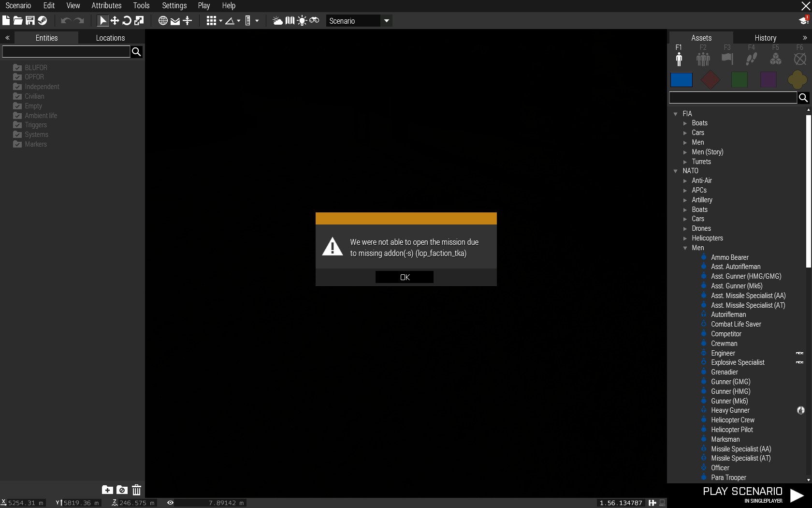The width and height of the screenshot is (812, 508).
Task: Expand the Helicopters category under NATO
Action: click(685, 239)
